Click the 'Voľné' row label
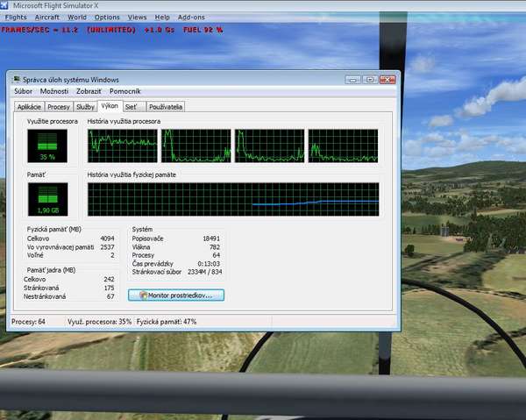 point(35,255)
